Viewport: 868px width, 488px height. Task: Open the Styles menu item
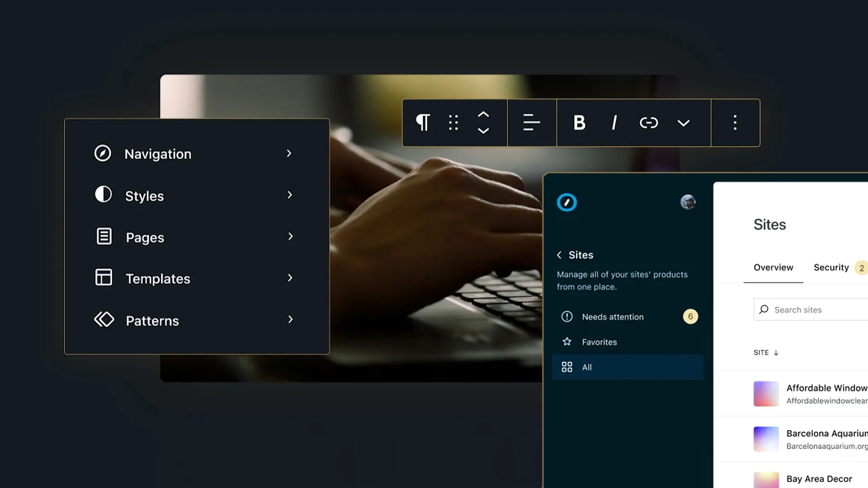(x=197, y=195)
